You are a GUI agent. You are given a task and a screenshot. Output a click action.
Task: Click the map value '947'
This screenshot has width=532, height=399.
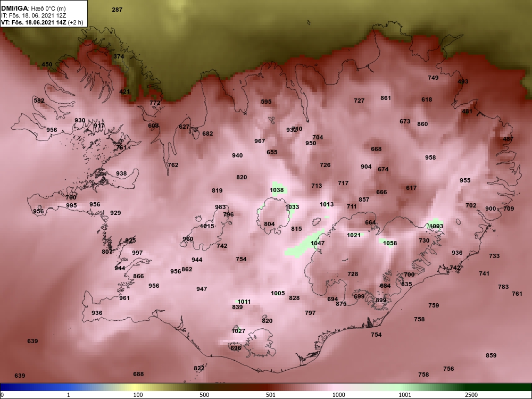202,289
